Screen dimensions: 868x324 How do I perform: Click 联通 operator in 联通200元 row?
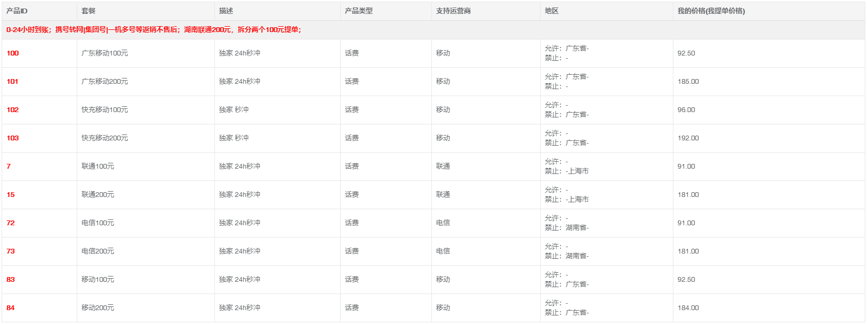(443, 195)
